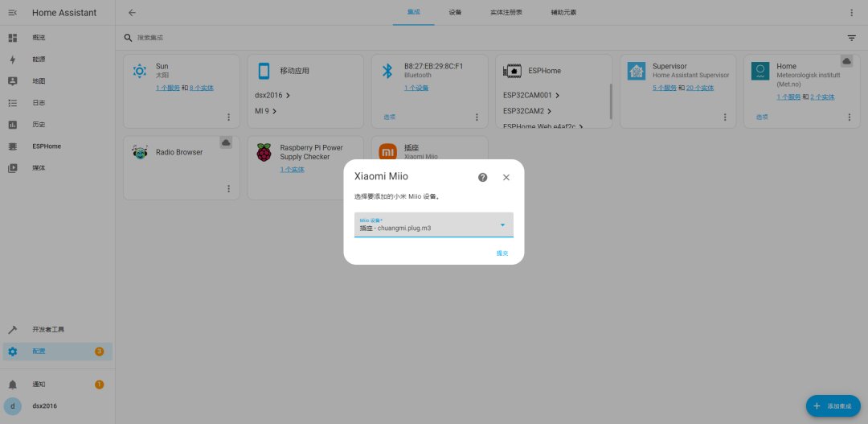Switch to the 实体注册表 entities tab
Screen dimensions: 868x424
point(506,12)
